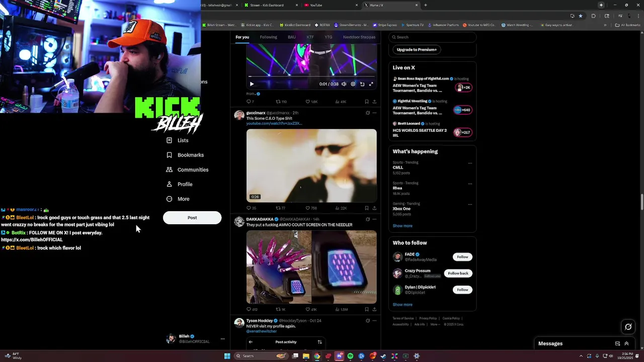Open the BAU timeline tab
This screenshot has width=644, height=362.
pyautogui.click(x=292, y=37)
